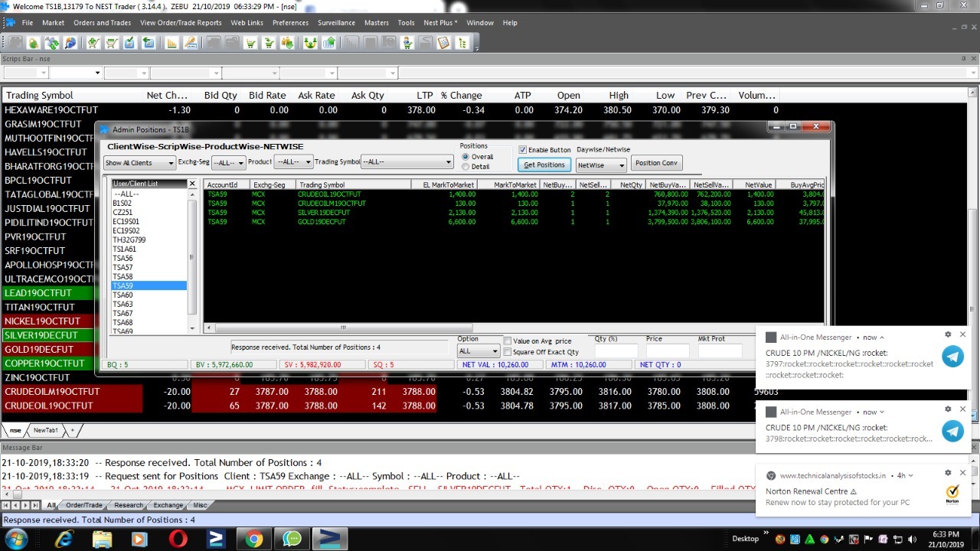The image size is (980, 551).
Task: Open the Orders and Trades menu
Action: point(102,23)
